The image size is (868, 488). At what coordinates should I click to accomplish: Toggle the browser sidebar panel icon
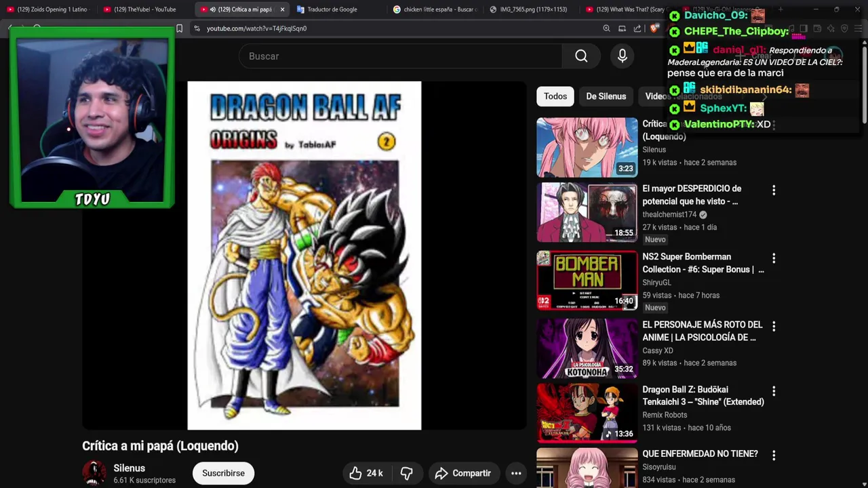(x=804, y=28)
